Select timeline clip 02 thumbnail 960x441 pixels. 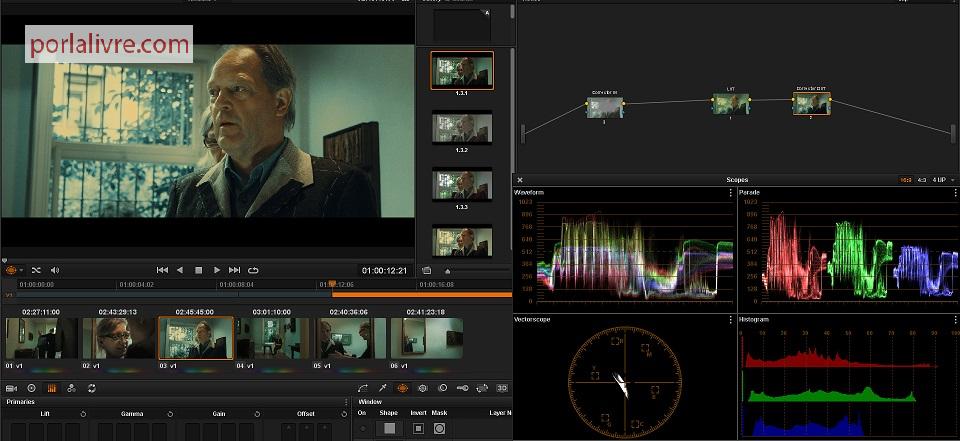[119, 338]
